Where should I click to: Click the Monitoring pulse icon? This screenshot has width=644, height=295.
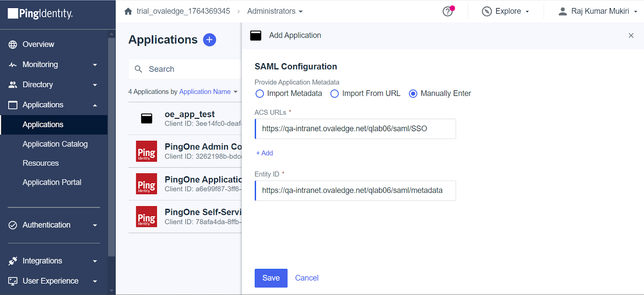click(13, 64)
